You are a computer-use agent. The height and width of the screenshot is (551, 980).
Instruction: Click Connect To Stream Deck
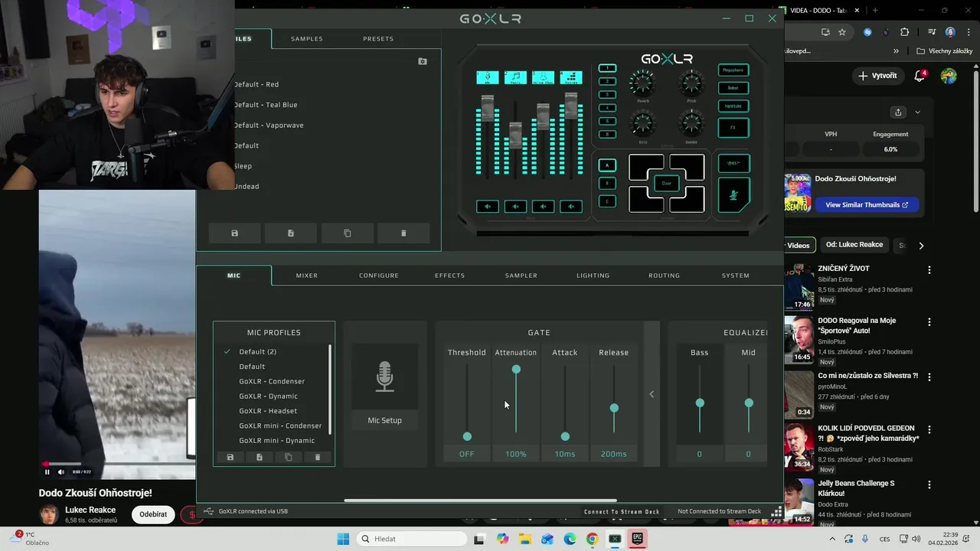tap(622, 511)
